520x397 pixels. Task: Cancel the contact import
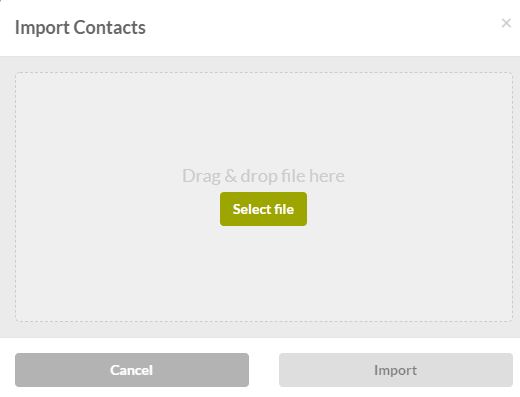coord(132,370)
